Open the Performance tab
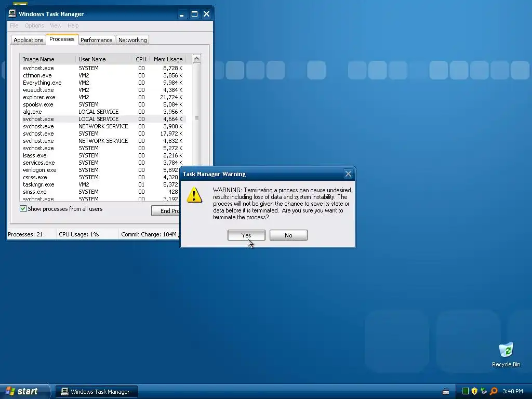The width and height of the screenshot is (532, 399). tap(96, 40)
